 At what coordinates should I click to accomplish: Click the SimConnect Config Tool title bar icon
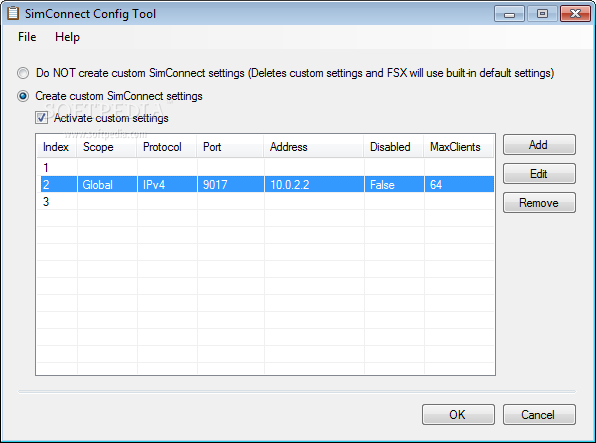coord(13,13)
